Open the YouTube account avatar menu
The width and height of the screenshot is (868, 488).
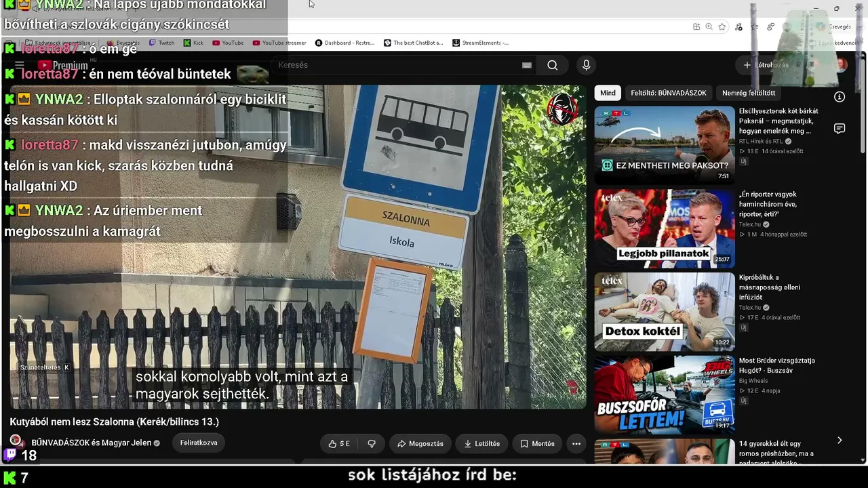841,65
